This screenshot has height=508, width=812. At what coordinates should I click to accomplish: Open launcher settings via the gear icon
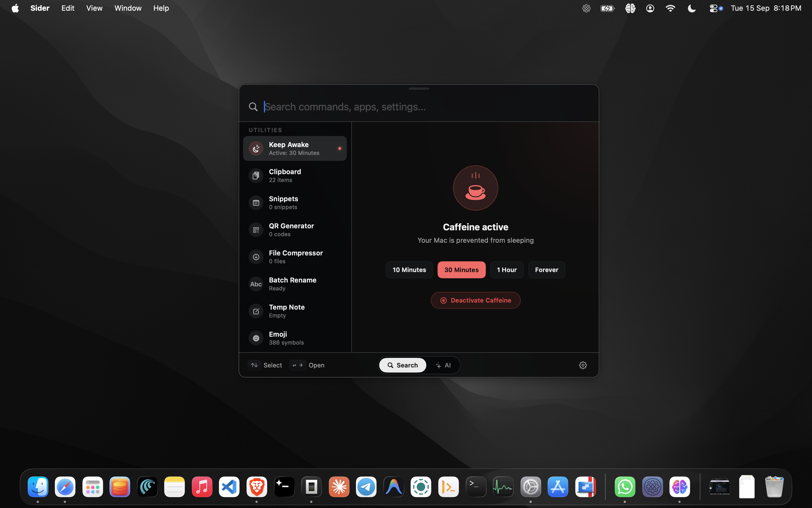(x=583, y=365)
